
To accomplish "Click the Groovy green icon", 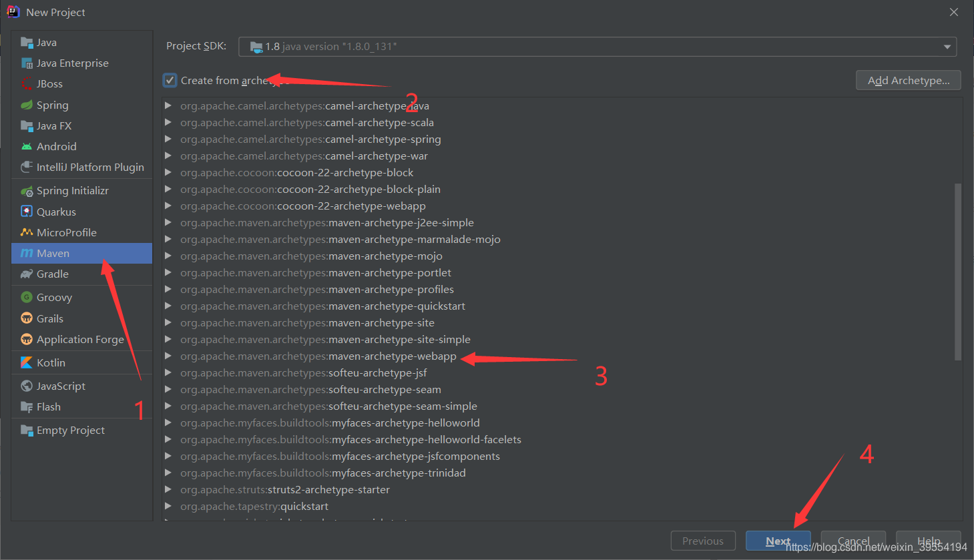I will pyautogui.click(x=27, y=298).
